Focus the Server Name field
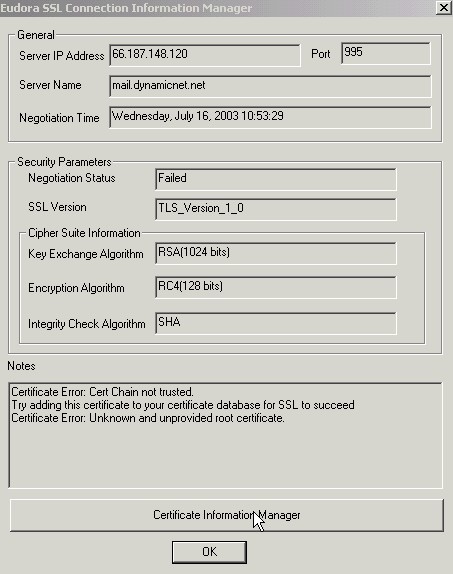453x574 pixels. pyautogui.click(x=270, y=86)
